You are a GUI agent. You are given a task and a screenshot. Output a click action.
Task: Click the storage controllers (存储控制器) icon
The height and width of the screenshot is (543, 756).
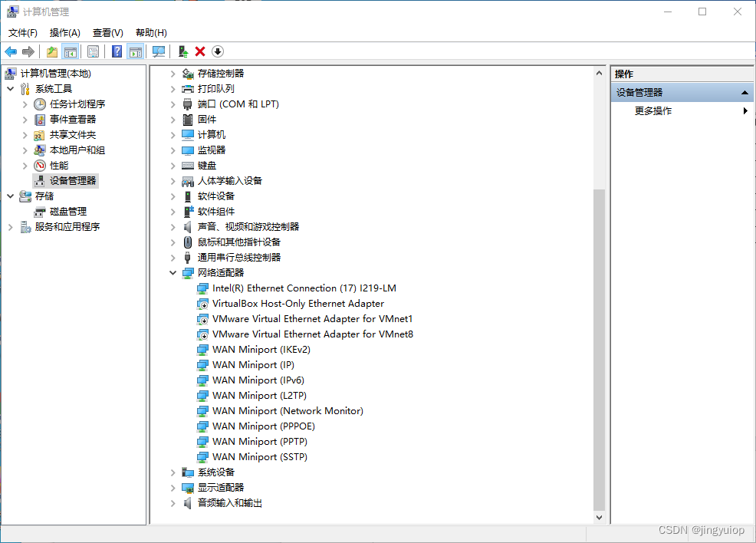pos(188,74)
